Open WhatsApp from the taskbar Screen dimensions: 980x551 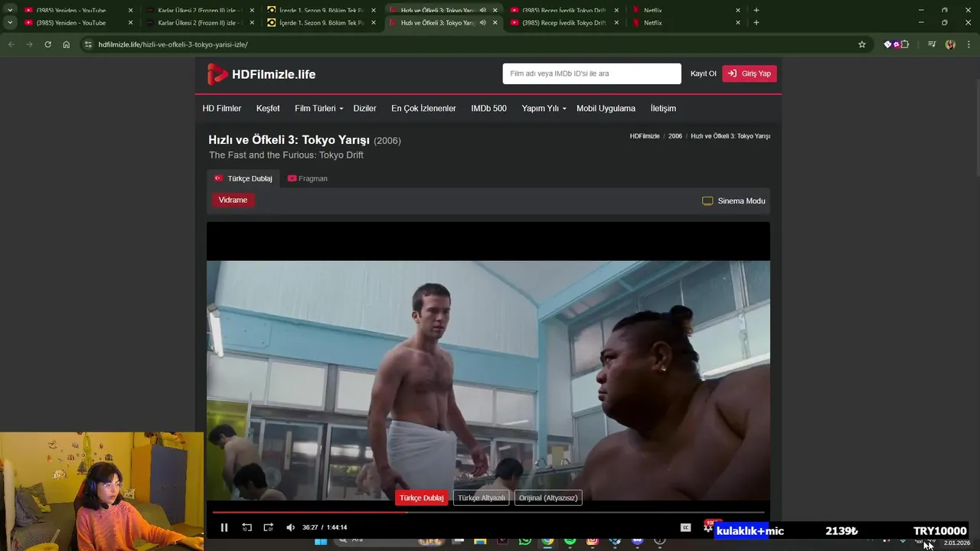[524, 541]
